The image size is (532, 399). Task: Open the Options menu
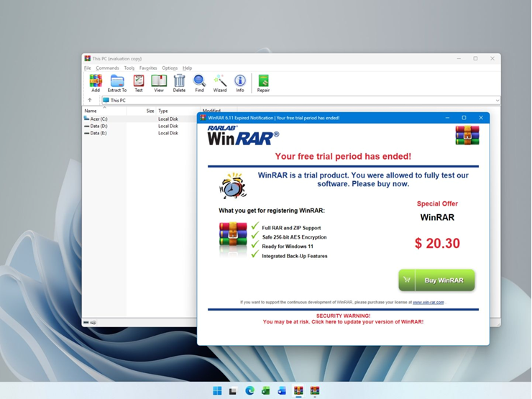pyautogui.click(x=170, y=68)
